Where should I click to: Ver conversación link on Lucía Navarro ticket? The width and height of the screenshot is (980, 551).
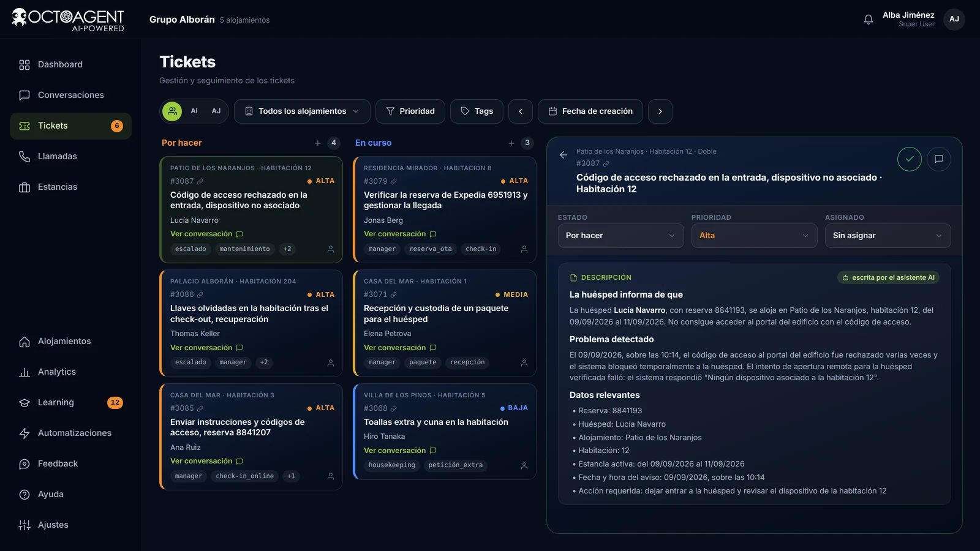(x=206, y=234)
